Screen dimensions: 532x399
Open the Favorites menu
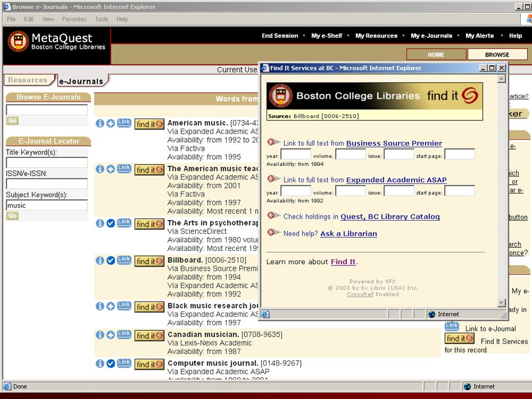[x=74, y=19]
